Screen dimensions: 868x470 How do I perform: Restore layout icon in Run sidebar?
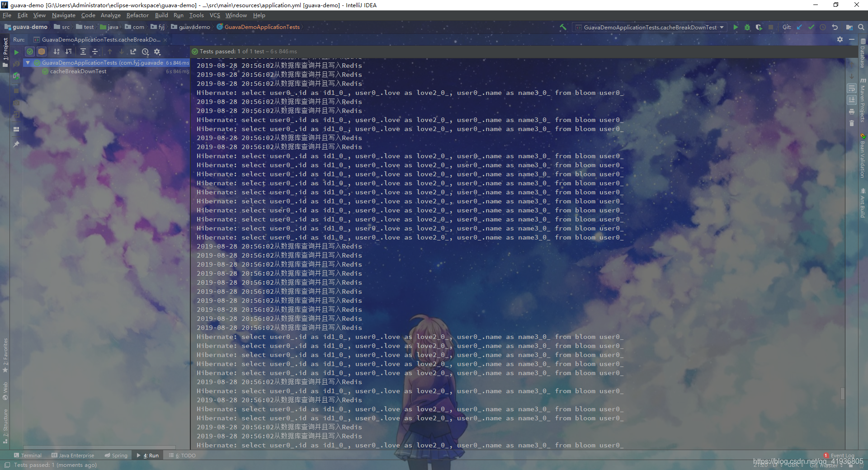16,129
